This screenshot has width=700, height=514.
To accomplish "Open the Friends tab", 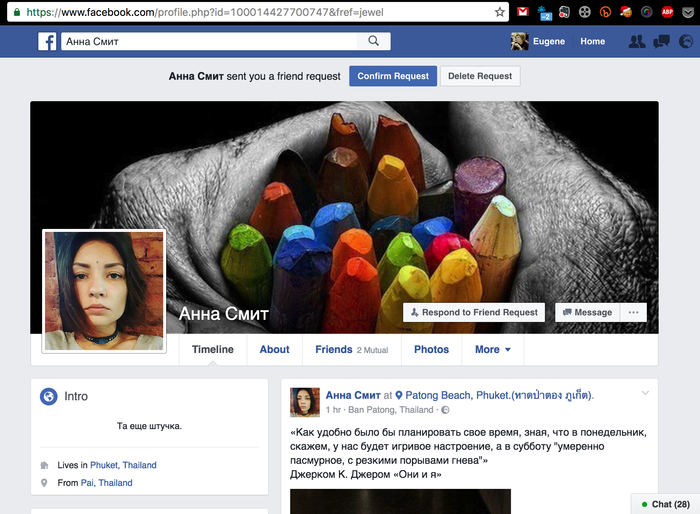I will pyautogui.click(x=352, y=349).
